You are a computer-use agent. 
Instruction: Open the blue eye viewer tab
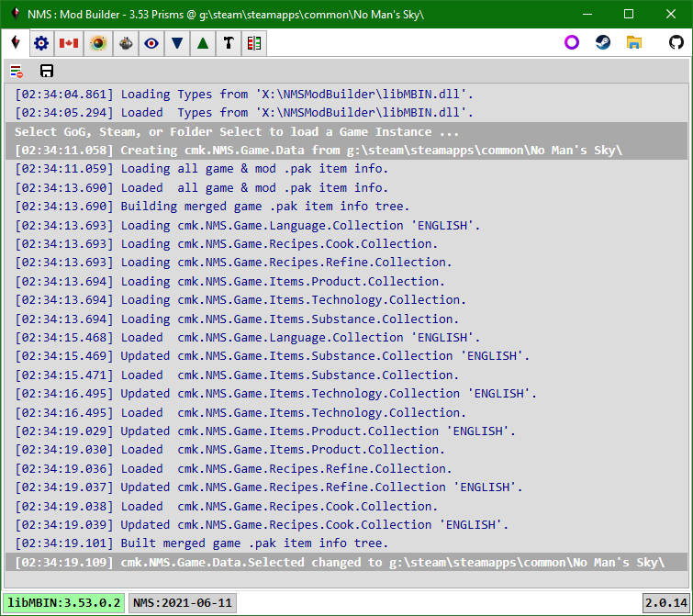(x=151, y=43)
